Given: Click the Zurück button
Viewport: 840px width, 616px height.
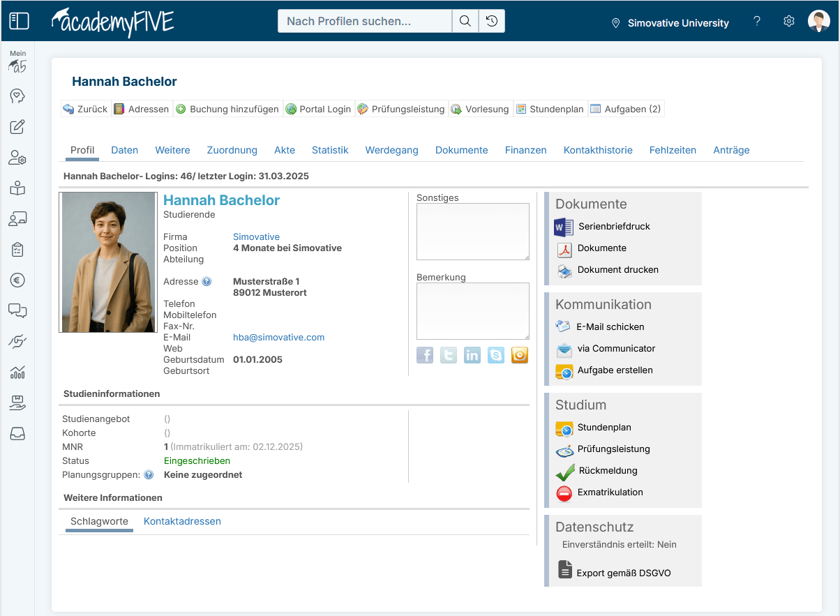Looking at the screenshot, I should (x=85, y=109).
